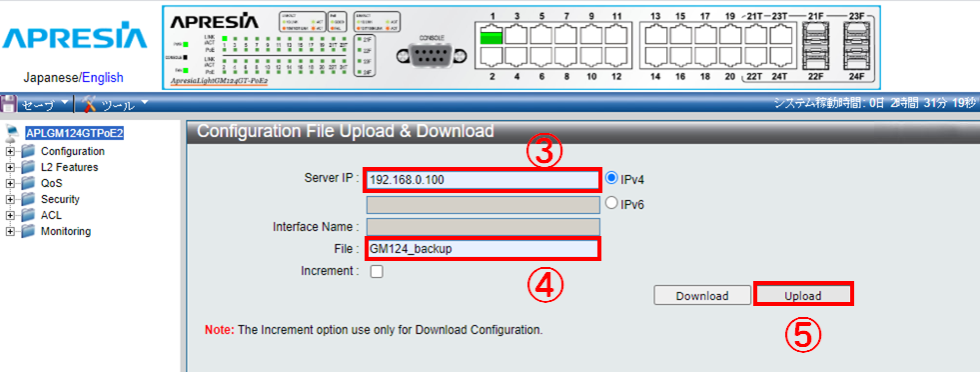Select the IPv4 radio button
This screenshot has width=980, height=372.
pos(611,178)
